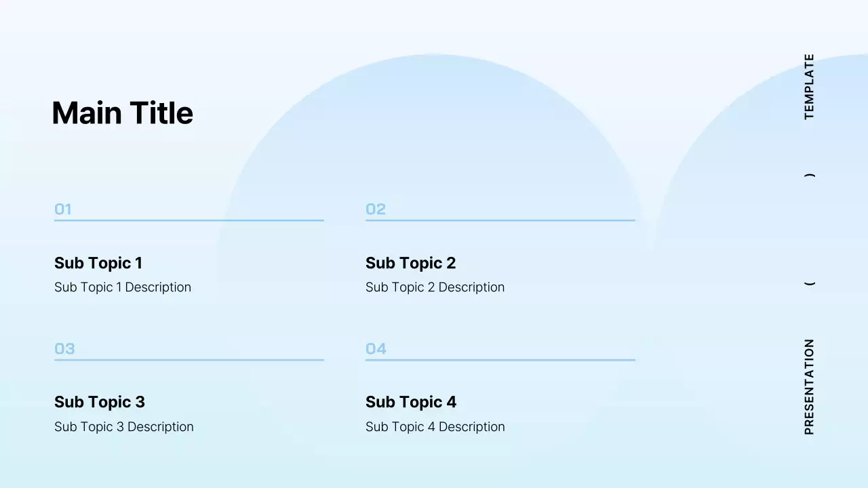Image resolution: width=868 pixels, height=488 pixels.
Task: Click the Sub Topic 4 heading
Action: pos(411,402)
